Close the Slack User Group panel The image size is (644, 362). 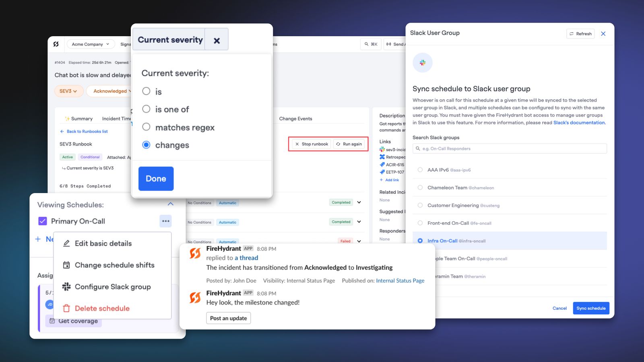(x=603, y=34)
